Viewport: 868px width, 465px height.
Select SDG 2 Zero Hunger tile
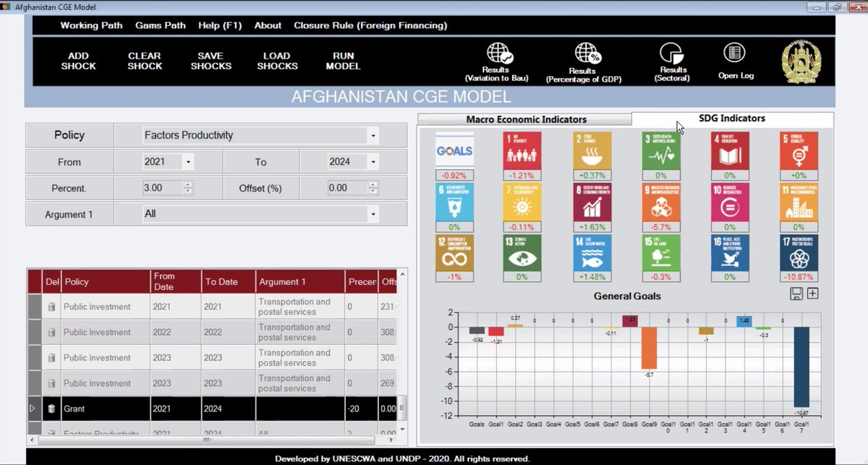592,150
